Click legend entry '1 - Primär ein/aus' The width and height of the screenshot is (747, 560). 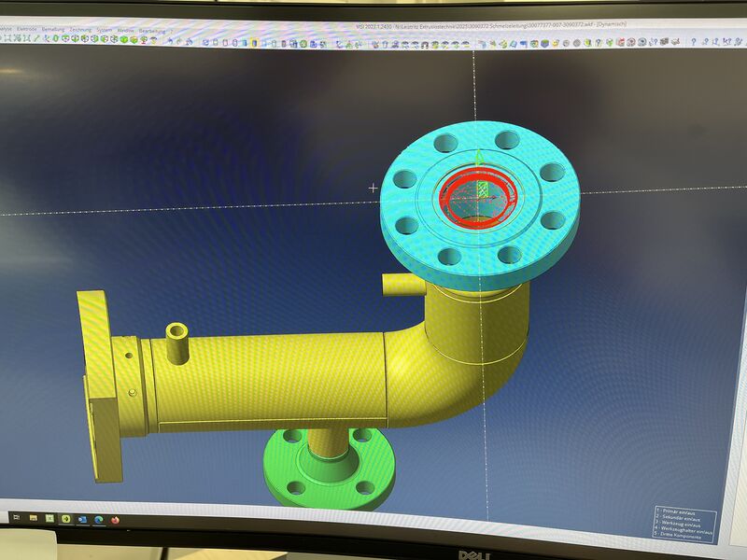coord(675,511)
